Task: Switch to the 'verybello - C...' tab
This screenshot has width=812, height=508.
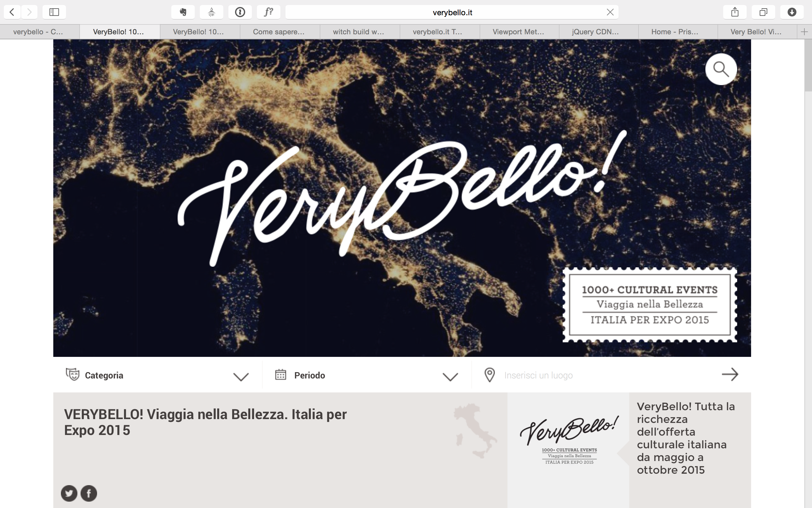Action: [x=40, y=32]
